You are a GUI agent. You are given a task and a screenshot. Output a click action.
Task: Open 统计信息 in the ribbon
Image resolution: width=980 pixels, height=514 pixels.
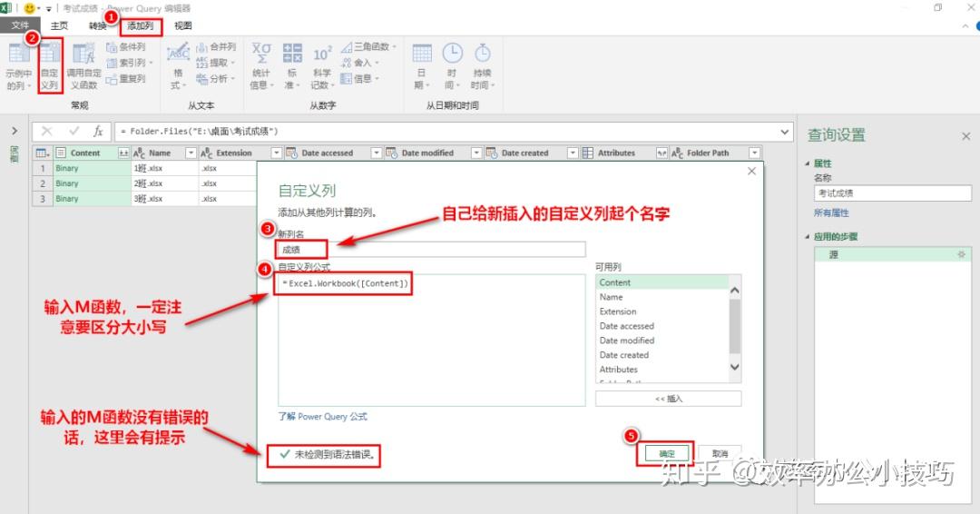click(261, 65)
